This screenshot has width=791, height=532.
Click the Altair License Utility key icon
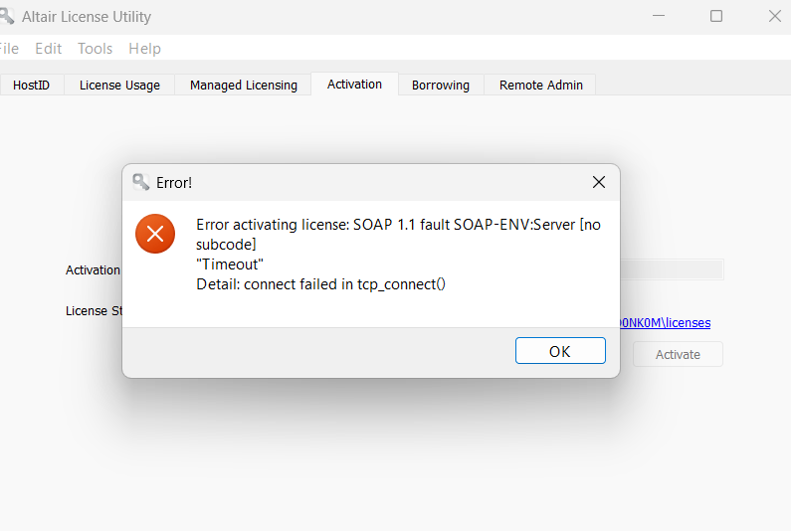[x=6, y=16]
